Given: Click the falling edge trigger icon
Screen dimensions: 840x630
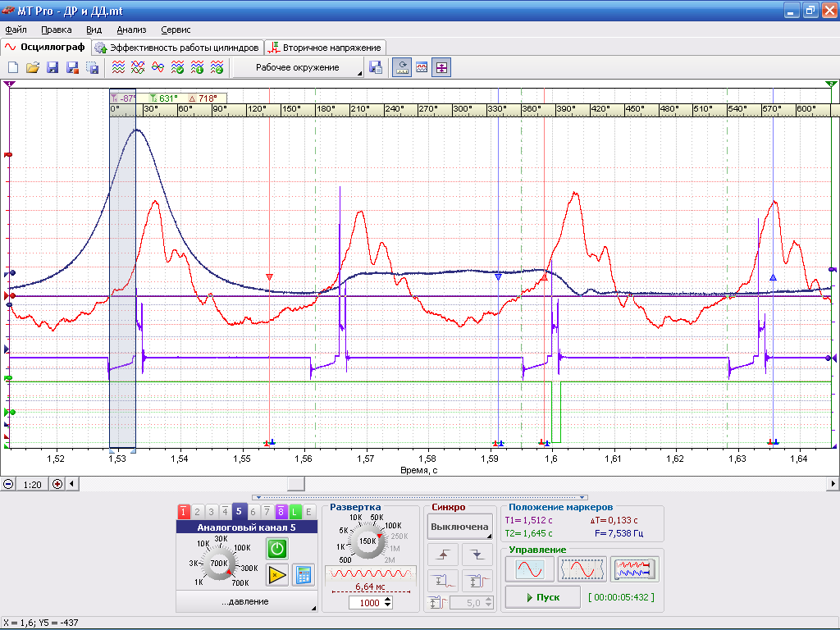Looking at the screenshot, I should tap(477, 555).
